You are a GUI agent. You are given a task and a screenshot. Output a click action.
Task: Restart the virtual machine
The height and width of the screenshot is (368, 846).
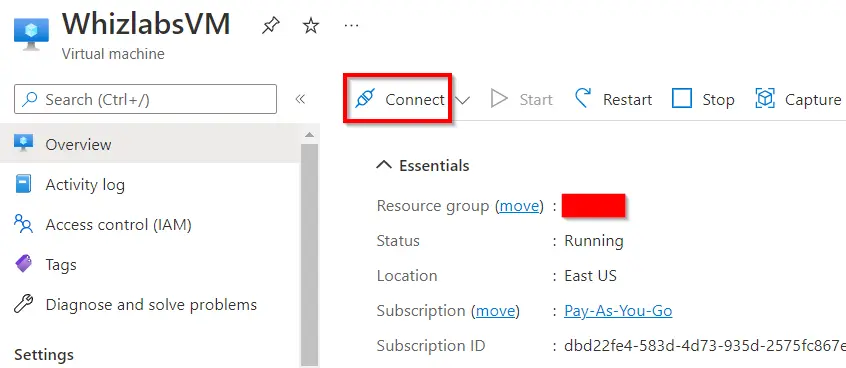(x=613, y=99)
